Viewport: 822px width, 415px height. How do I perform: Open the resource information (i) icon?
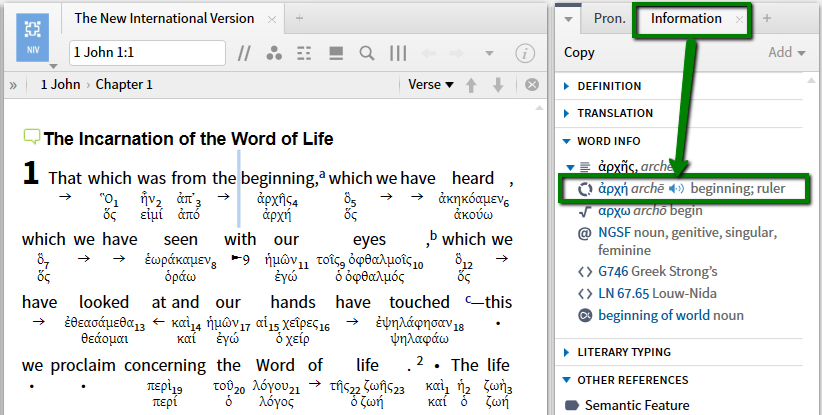coord(525,53)
